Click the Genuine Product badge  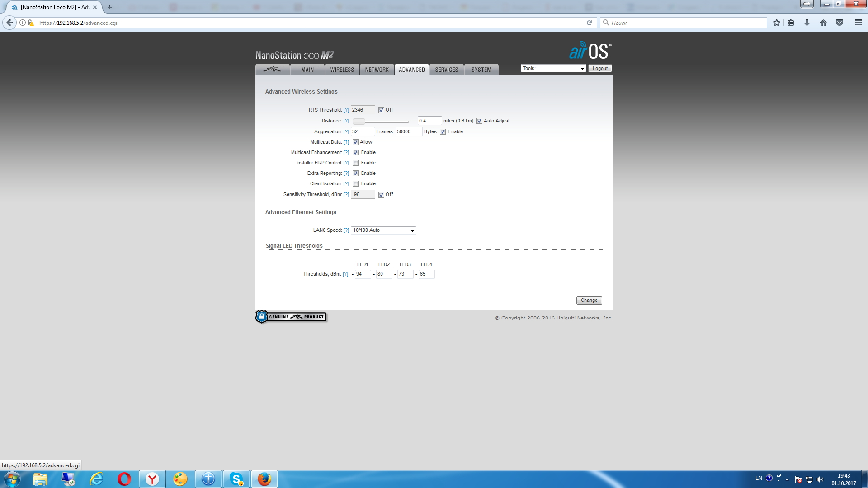(x=291, y=317)
